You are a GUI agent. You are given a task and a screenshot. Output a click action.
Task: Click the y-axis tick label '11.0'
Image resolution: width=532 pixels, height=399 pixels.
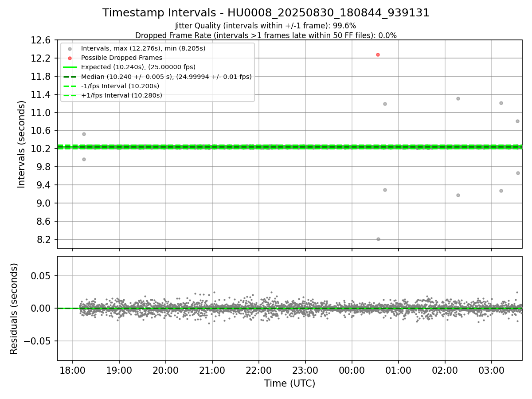[42, 113]
